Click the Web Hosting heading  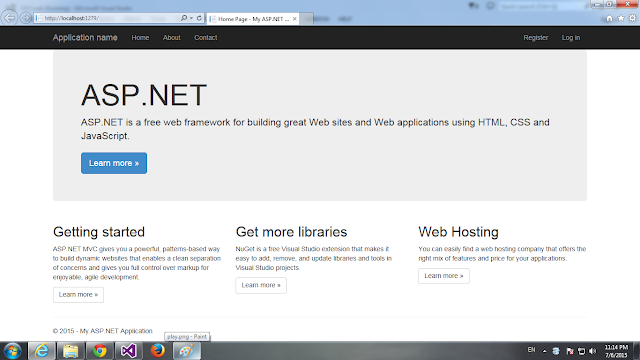458,232
